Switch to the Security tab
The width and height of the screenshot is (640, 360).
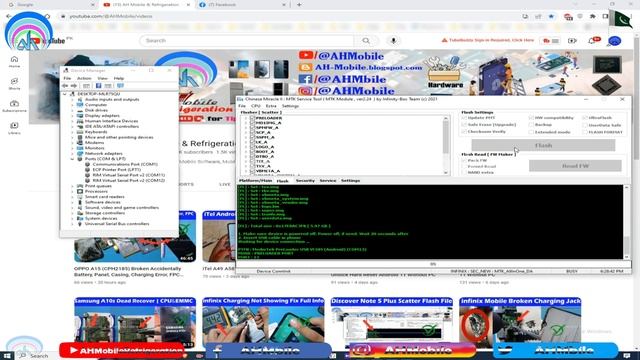click(305, 180)
